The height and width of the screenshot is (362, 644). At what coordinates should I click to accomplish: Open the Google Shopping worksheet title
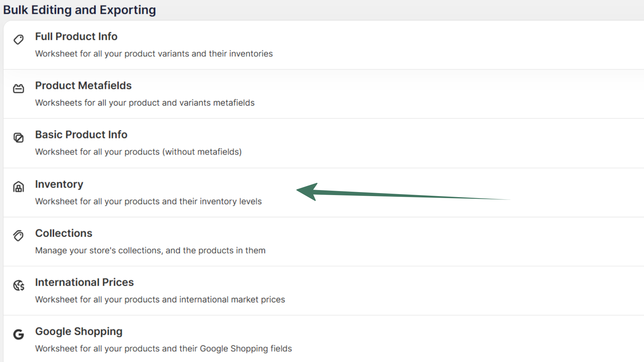coord(79,331)
